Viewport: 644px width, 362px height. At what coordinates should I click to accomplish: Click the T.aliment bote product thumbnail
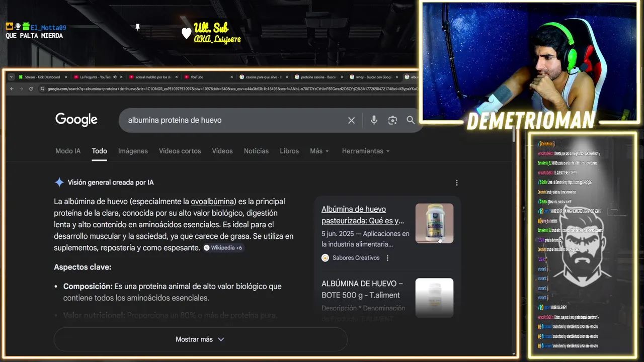point(434,298)
